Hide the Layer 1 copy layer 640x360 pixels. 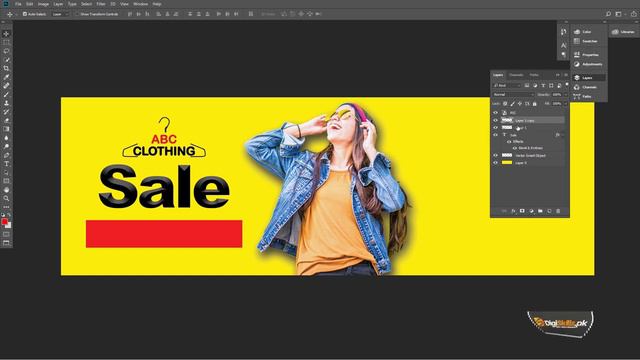[496, 120]
